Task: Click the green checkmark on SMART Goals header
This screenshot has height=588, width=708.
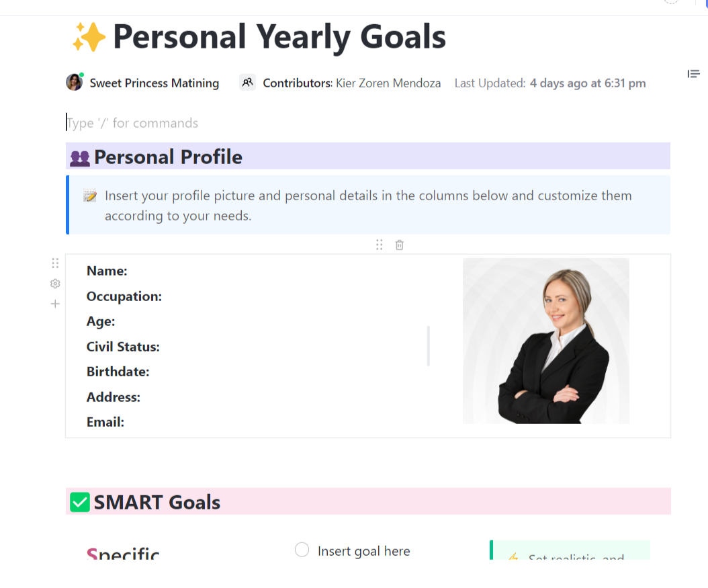Action: click(x=79, y=501)
